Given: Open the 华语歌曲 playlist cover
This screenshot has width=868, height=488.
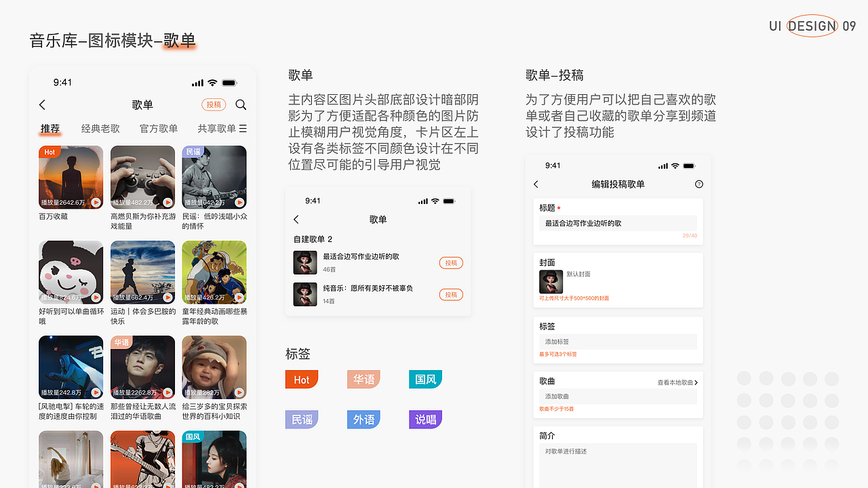Looking at the screenshot, I should click(x=142, y=367).
